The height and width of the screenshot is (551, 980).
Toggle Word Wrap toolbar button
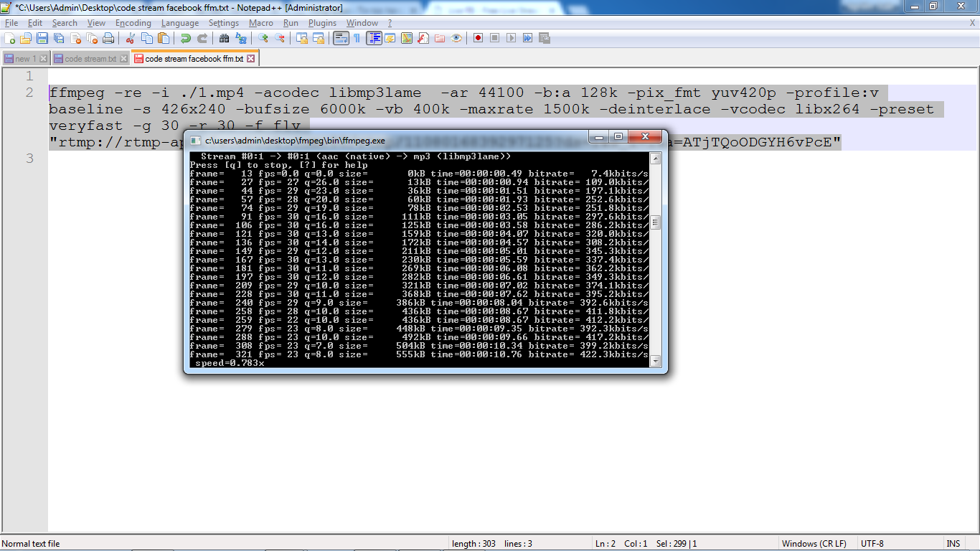pyautogui.click(x=341, y=38)
